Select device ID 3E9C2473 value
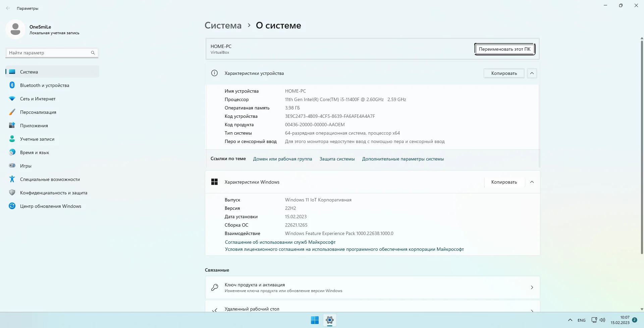 [330, 116]
